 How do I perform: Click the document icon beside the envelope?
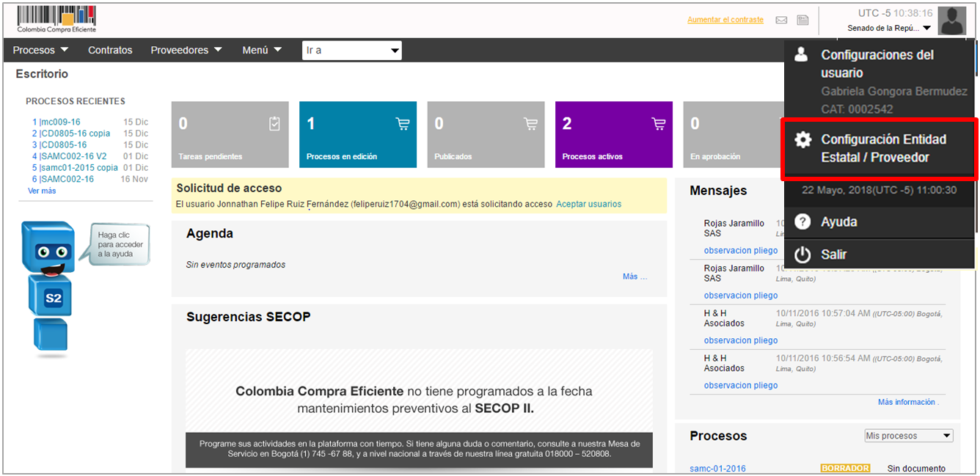(802, 21)
